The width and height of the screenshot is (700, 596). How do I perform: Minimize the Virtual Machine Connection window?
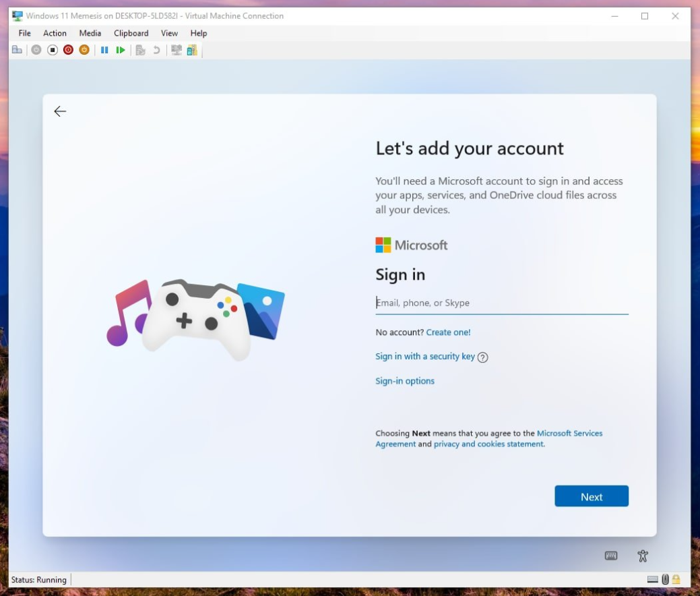coord(614,16)
